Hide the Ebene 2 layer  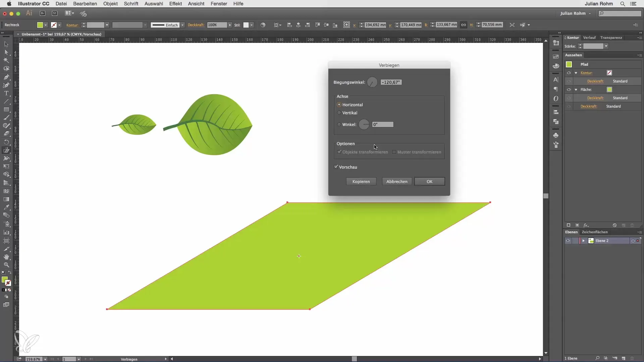pyautogui.click(x=568, y=241)
